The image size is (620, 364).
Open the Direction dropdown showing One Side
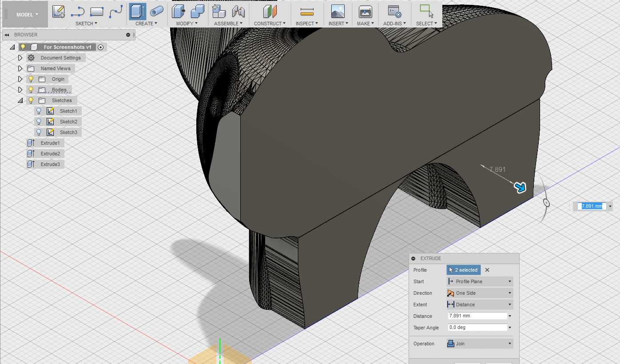(480, 293)
